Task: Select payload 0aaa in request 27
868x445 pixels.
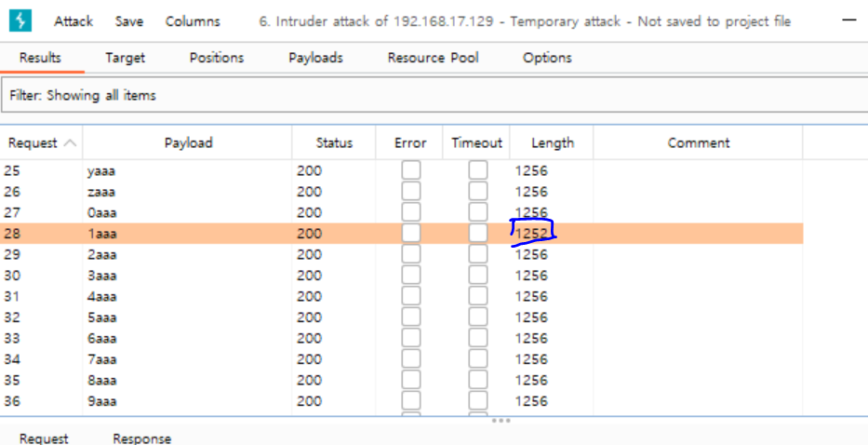Action: click(x=101, y=213)
